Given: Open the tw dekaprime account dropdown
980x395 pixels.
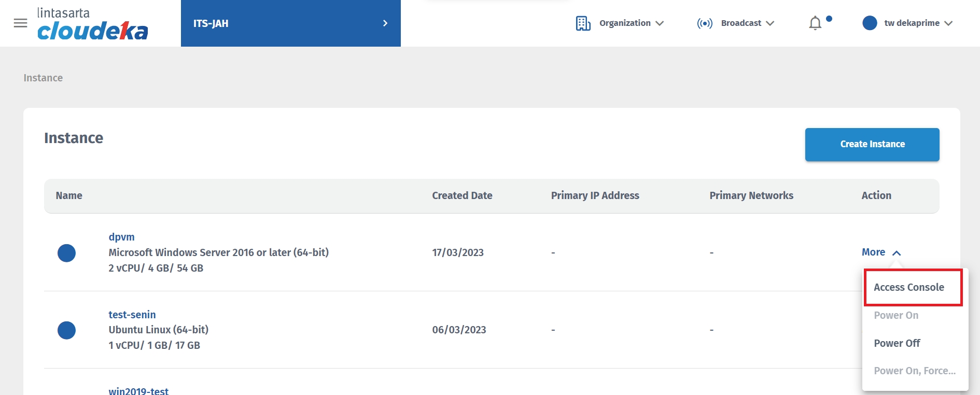Looking at the screenshot, I should click(918, 23).
